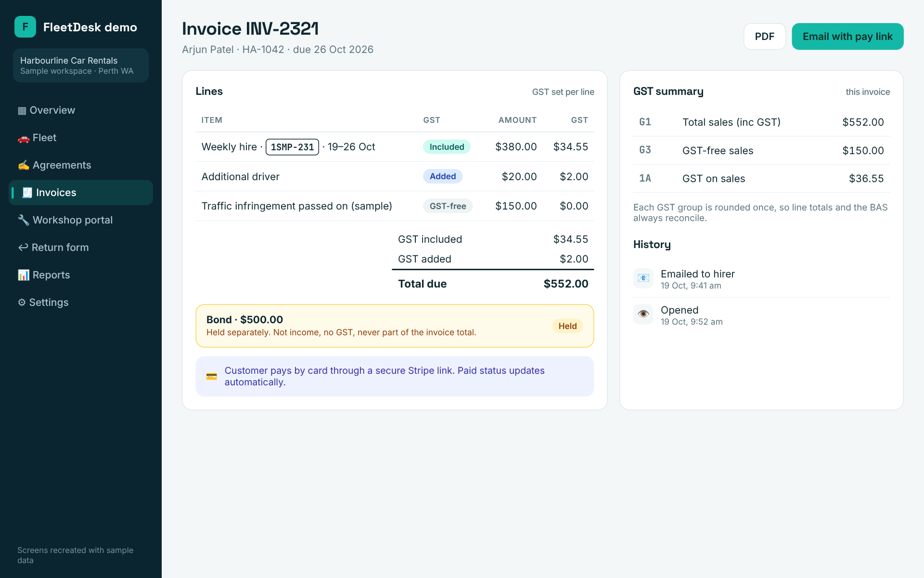Click the ITEM column header

[x=212, y=120]
